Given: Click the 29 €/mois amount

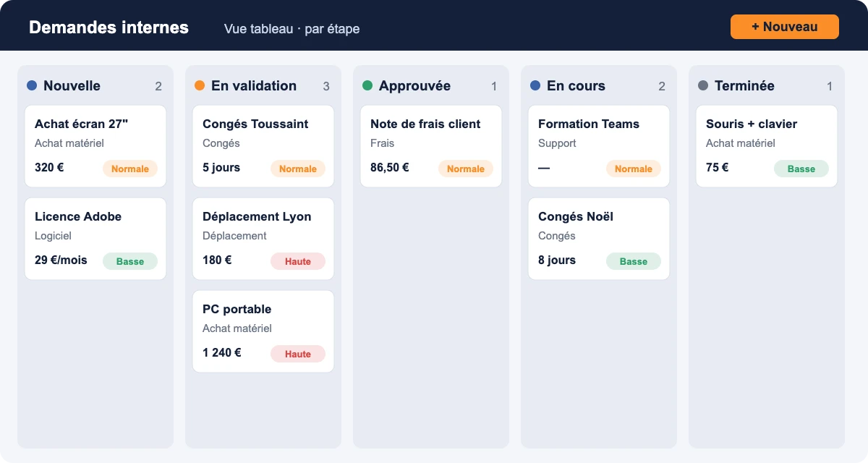Looking at the screenshot, I should point(61,260).
